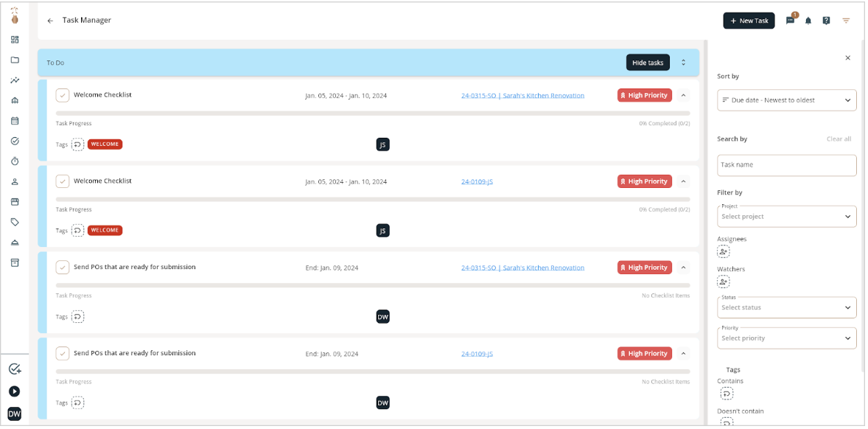Open the Sort by due date dropdown

click(787, 100)
